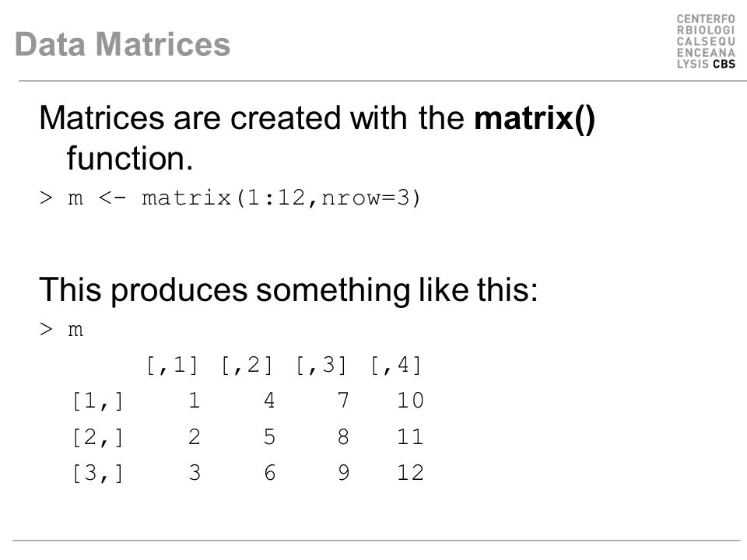Click the '> m' prompt line
The height and width of the screenshot is (560, 747).
point(61,330)
